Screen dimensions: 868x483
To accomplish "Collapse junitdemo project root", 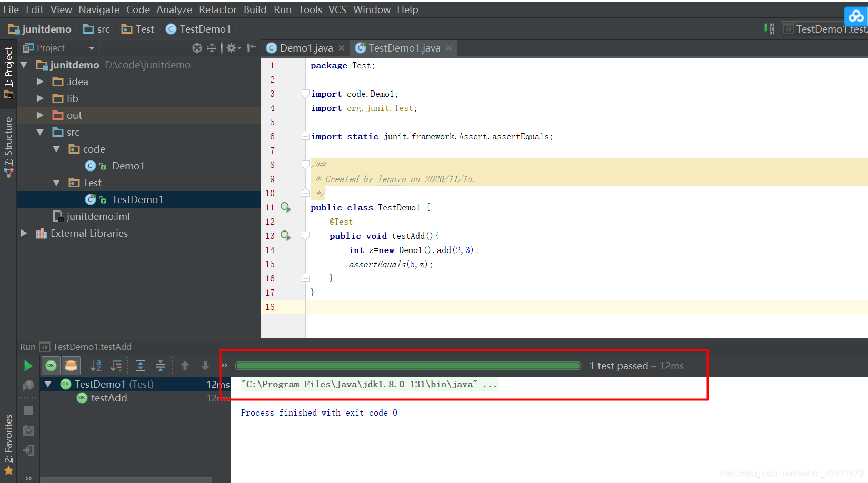I will [x=24, y=65].
